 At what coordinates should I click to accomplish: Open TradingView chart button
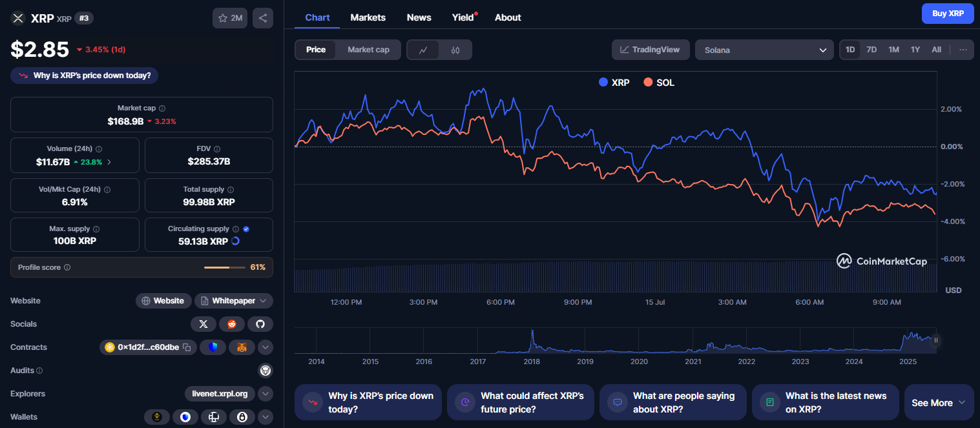pos(651,50)
